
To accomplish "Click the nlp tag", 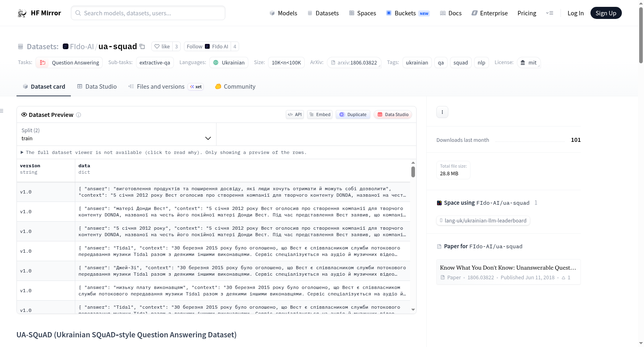I will click(481, 62).
